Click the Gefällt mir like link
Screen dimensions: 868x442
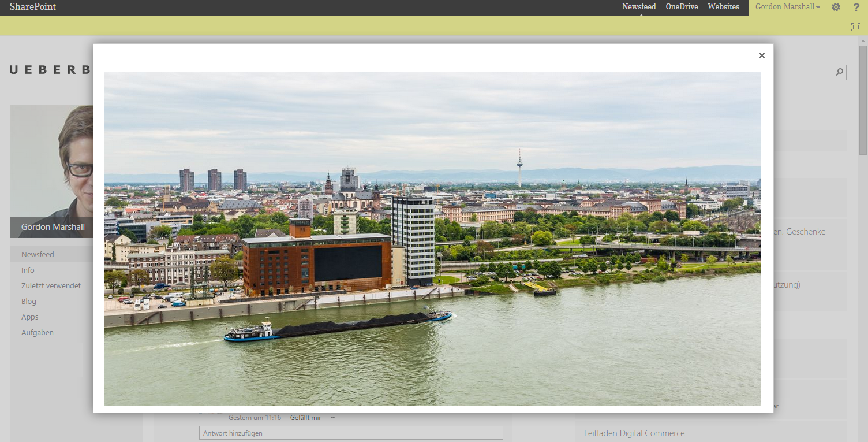pyautogui.click(x=305, y=418)
